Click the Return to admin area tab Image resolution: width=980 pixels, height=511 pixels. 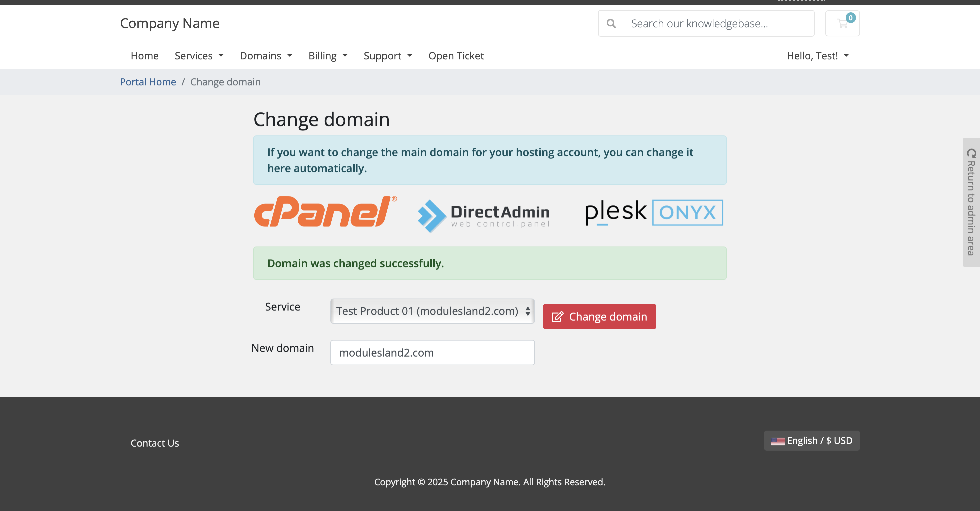tap(971, 202)
